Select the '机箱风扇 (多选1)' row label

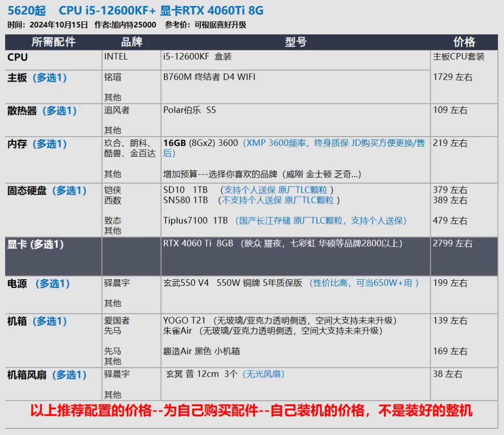click(x=47, y=375)
